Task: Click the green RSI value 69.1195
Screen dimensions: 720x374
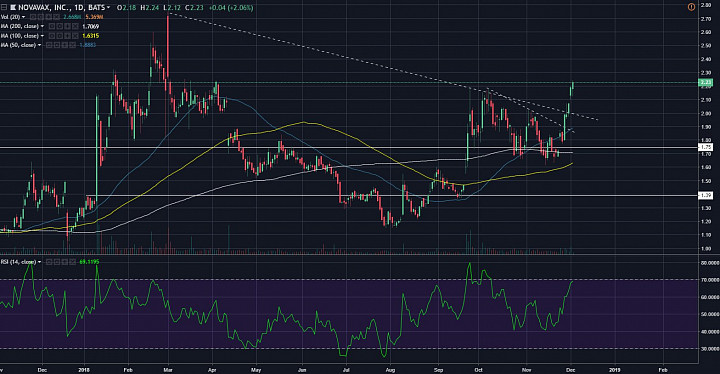Action: pyautogui.click(x=89, y=262)
